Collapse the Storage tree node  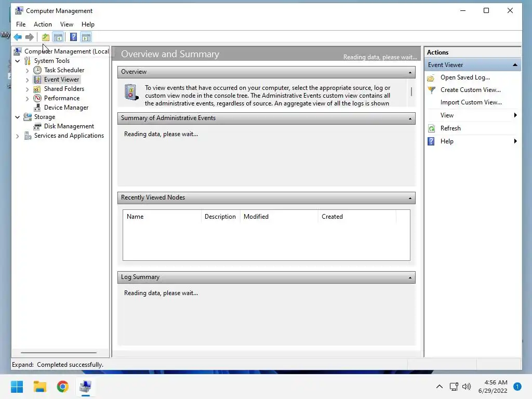[18, 117]
